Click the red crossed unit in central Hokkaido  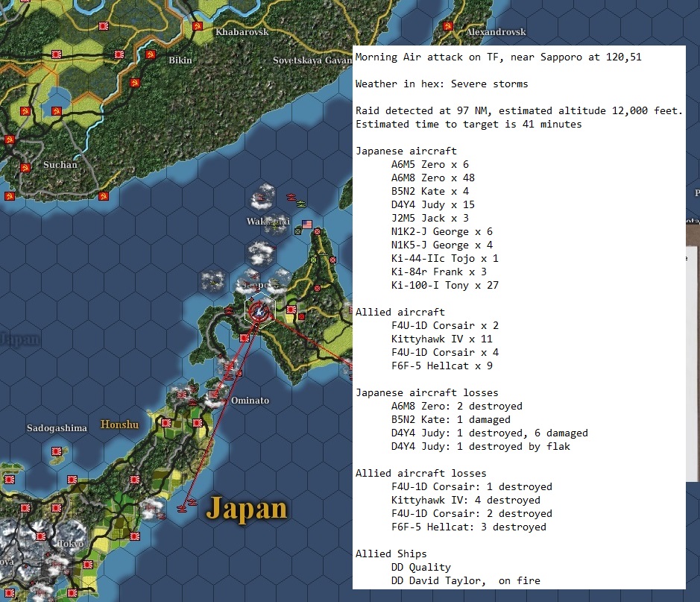(317, 288)
